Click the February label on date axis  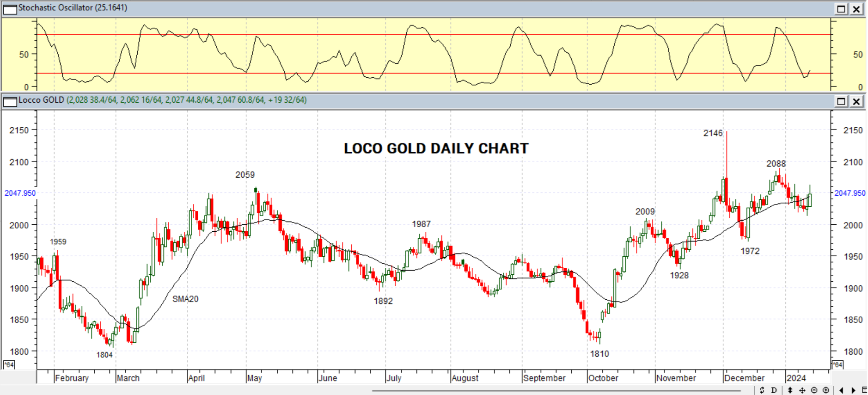click(72, 378)
